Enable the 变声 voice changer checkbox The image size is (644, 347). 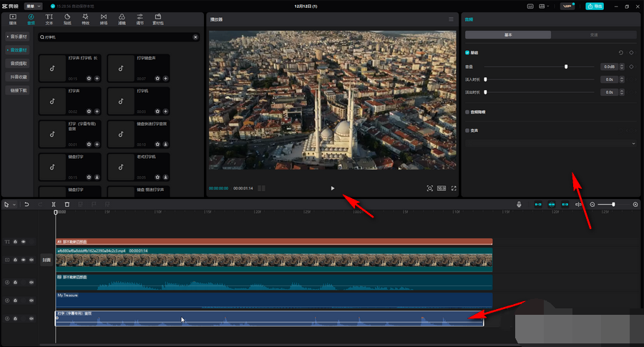(467, 131)
